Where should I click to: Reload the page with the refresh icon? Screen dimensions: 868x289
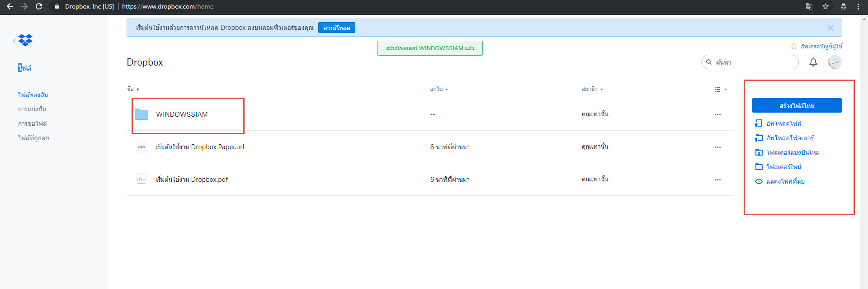tap(39, 6)
